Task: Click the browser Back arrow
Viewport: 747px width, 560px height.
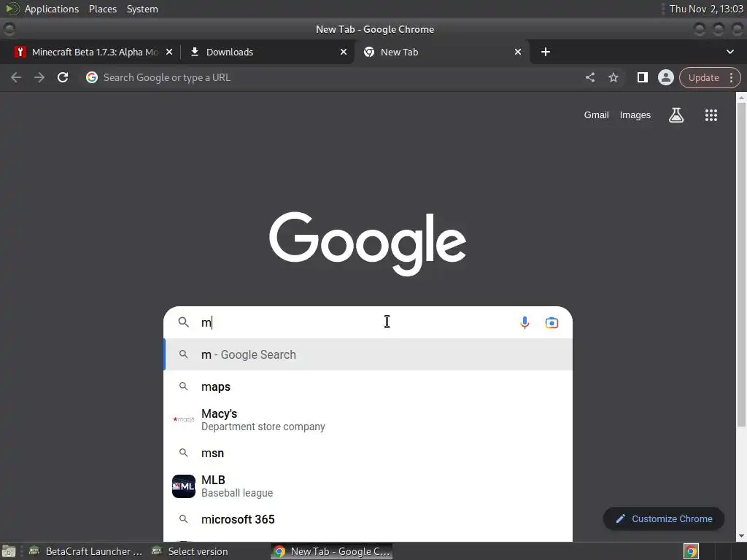Action: coord(16,77)
